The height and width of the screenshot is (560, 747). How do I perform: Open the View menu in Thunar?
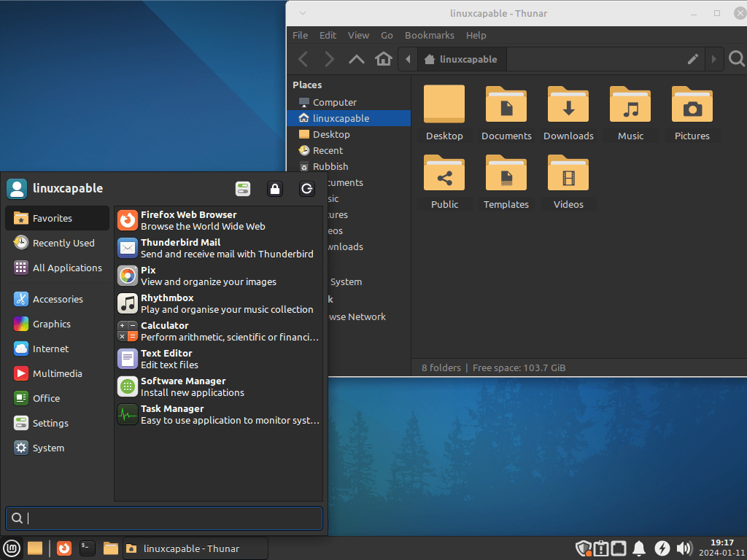[358, 35]
